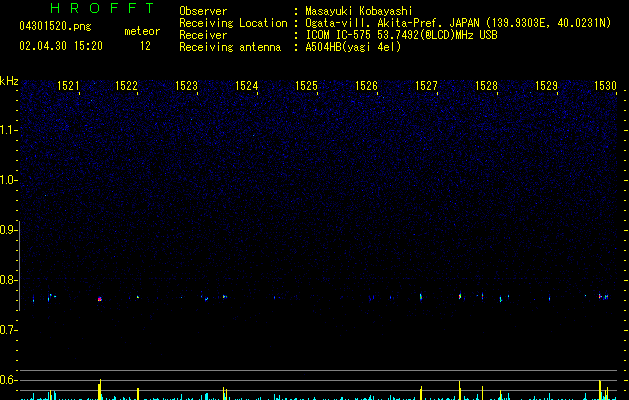Viewport: 629px width, 400px height.
Task: Click the 1530 time marker
Action: pyautogui.click(x=605, y=86)
